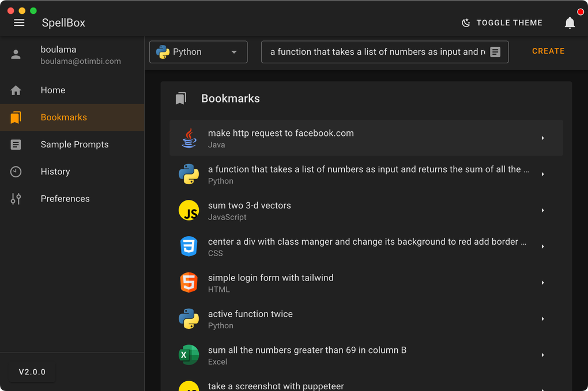
Task: Click the user avatar icon next to boulama
Action: 16,55
